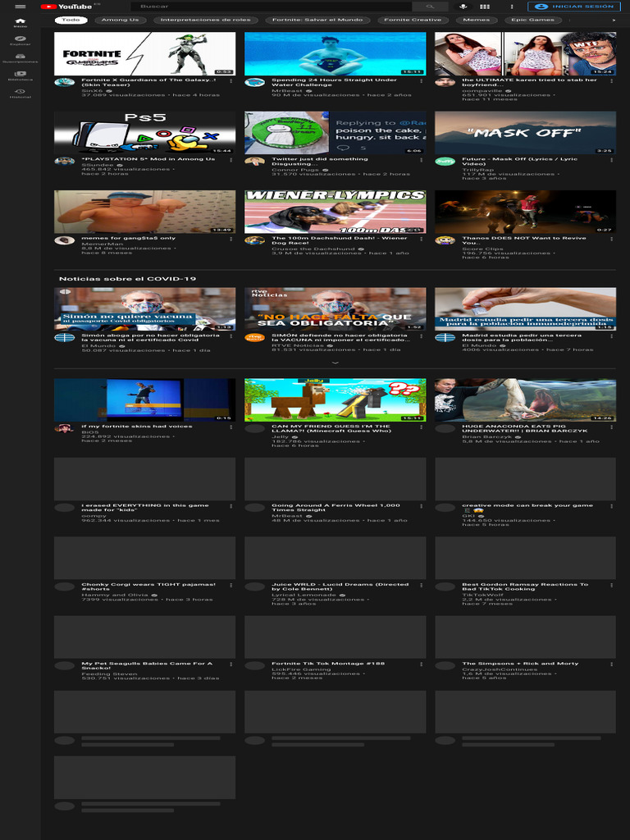This screenshot has height=840, width=630.
Task: Open 'Fortnite Tik Tok Montage #188' title
Action: (328, 663)
